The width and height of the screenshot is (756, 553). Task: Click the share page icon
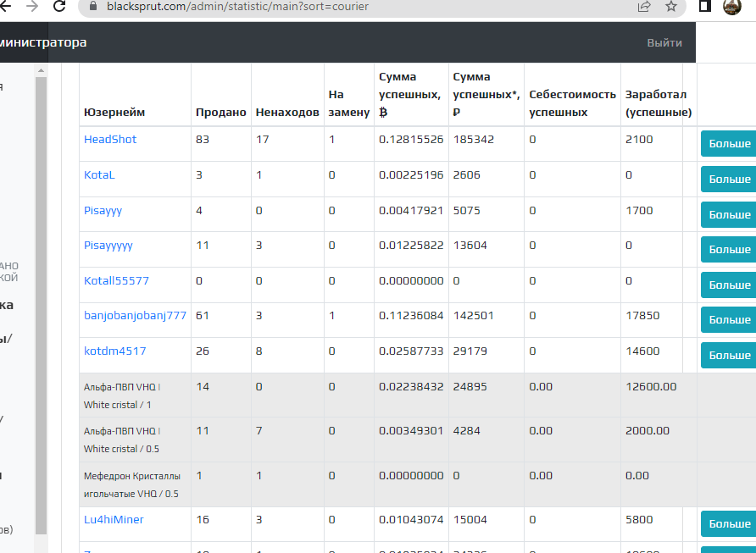[644, 6]
